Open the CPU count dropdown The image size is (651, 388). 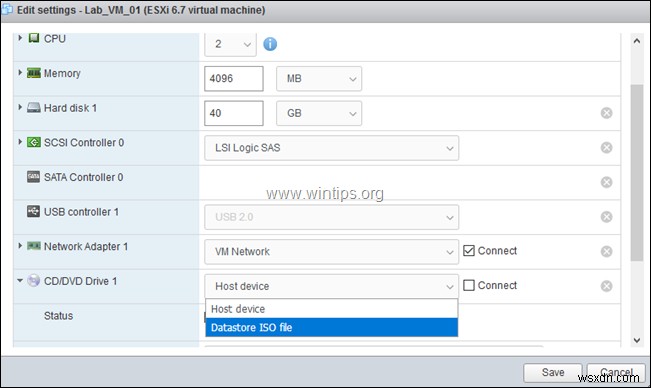coord(230,44)
